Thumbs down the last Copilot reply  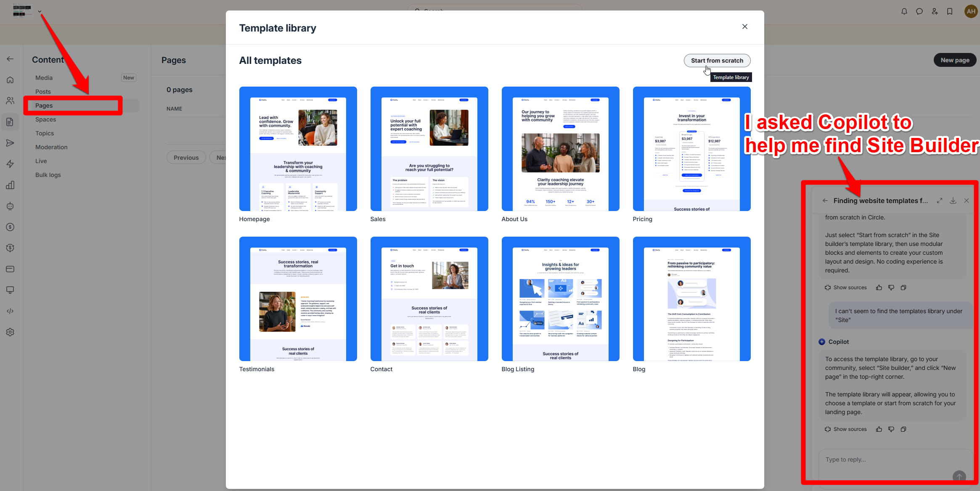click(x=891, y=429)
